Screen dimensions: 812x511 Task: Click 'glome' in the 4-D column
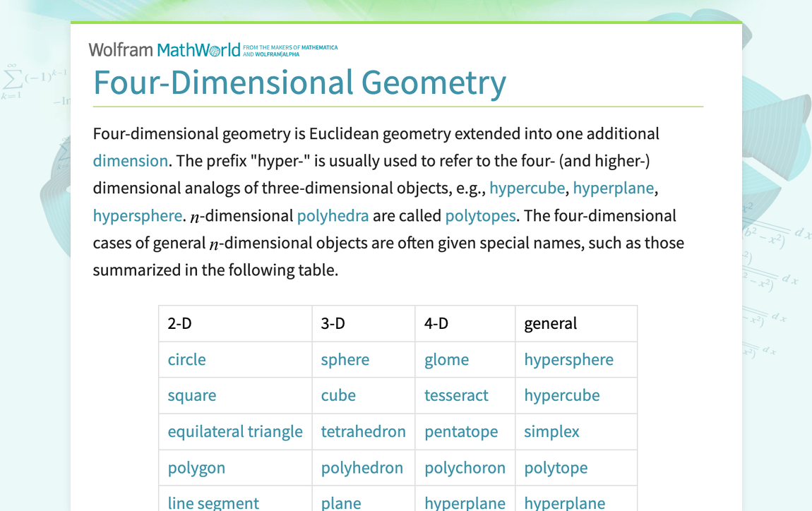pyautogui.click(x=446, y=360)
